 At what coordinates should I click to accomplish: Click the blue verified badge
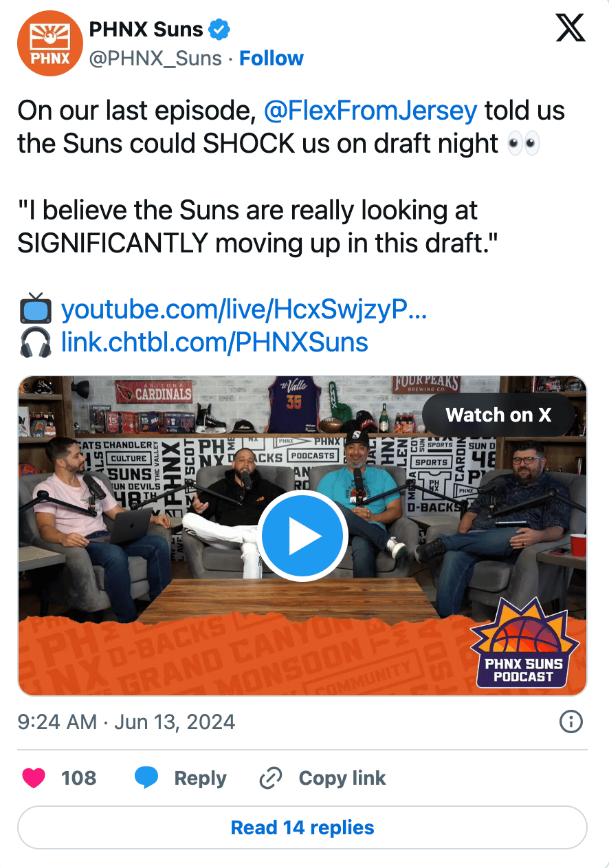point(220,30)
